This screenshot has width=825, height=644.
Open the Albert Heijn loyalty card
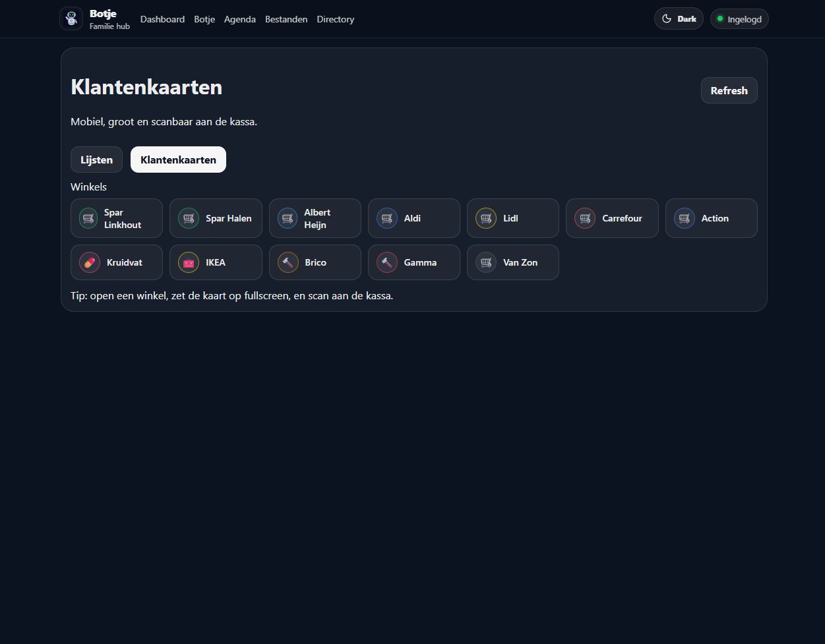click(315, 218)
